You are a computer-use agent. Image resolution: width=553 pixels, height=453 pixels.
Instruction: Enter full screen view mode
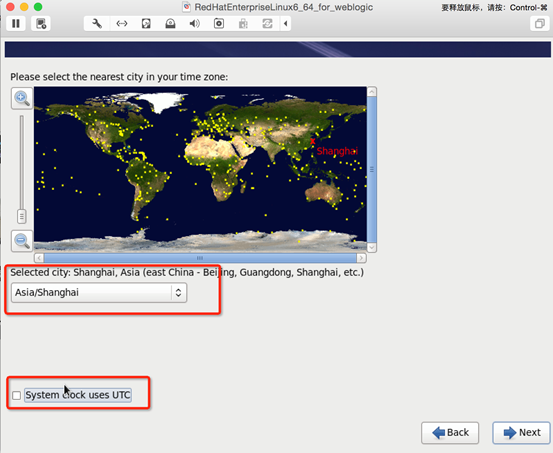[540, 24]
